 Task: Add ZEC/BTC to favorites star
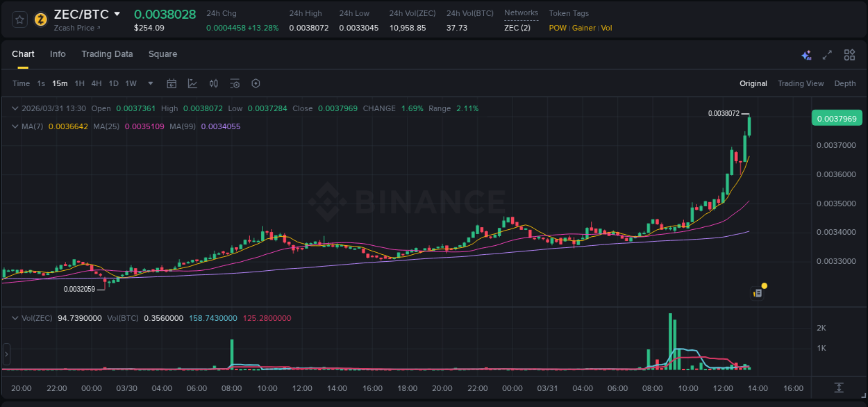pos(19,19)
